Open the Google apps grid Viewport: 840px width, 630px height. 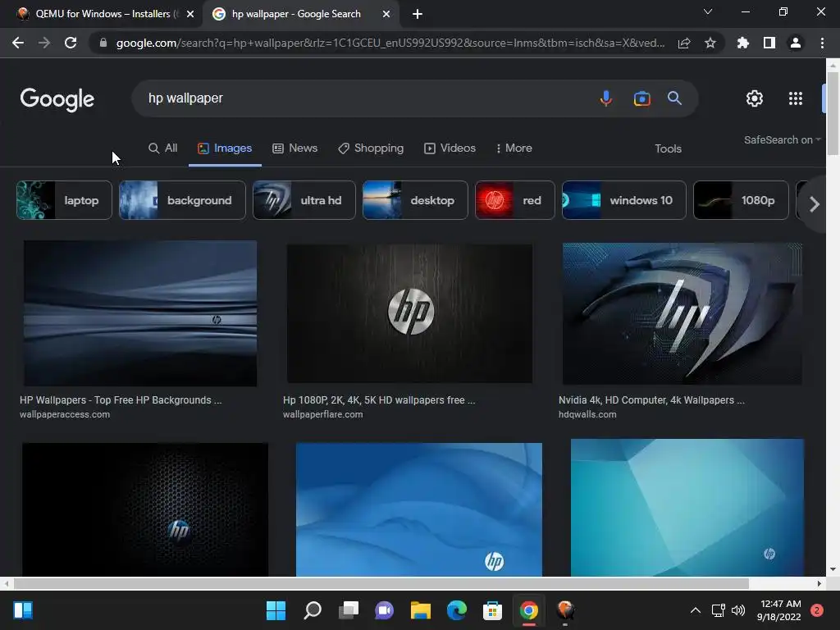796,98
